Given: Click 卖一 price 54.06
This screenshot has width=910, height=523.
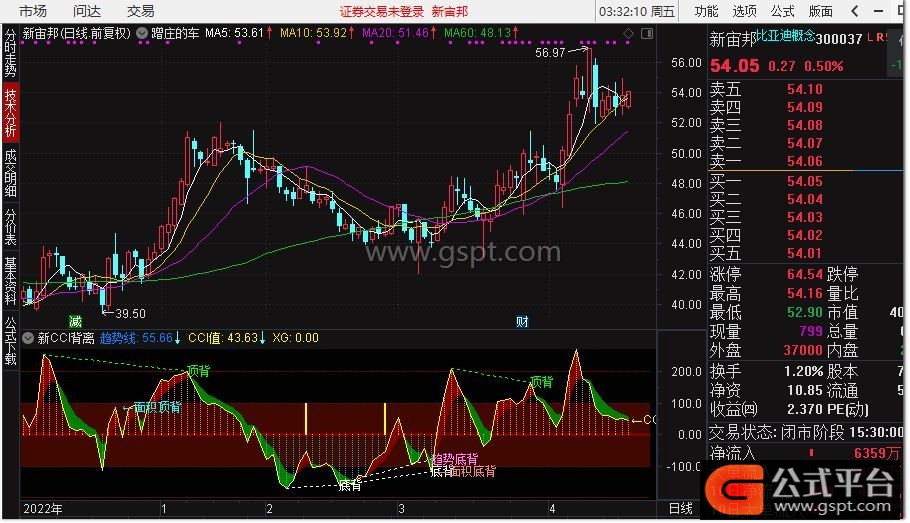Looking at the screenshot, I should pos(805,161).
